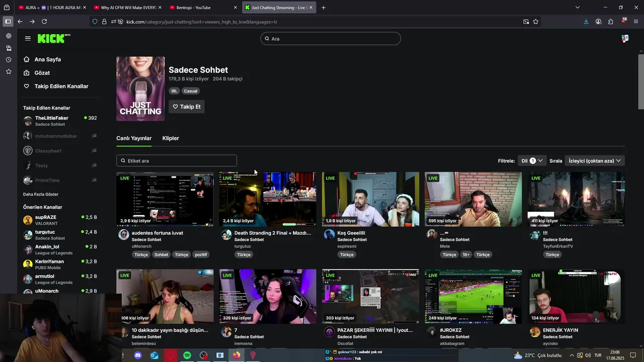
Task: Open the weather widget 23°C Çok bulutlu
Action: [537, 355]
